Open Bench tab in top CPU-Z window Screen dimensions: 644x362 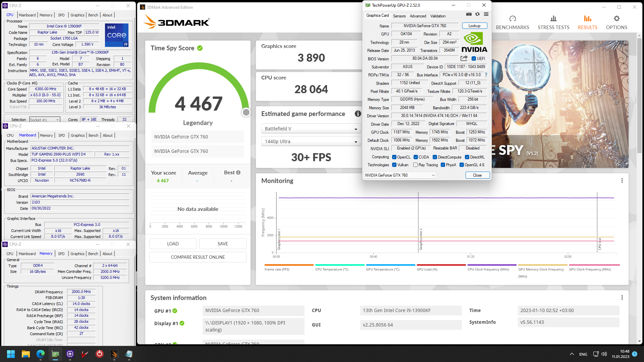coord(93,15)
